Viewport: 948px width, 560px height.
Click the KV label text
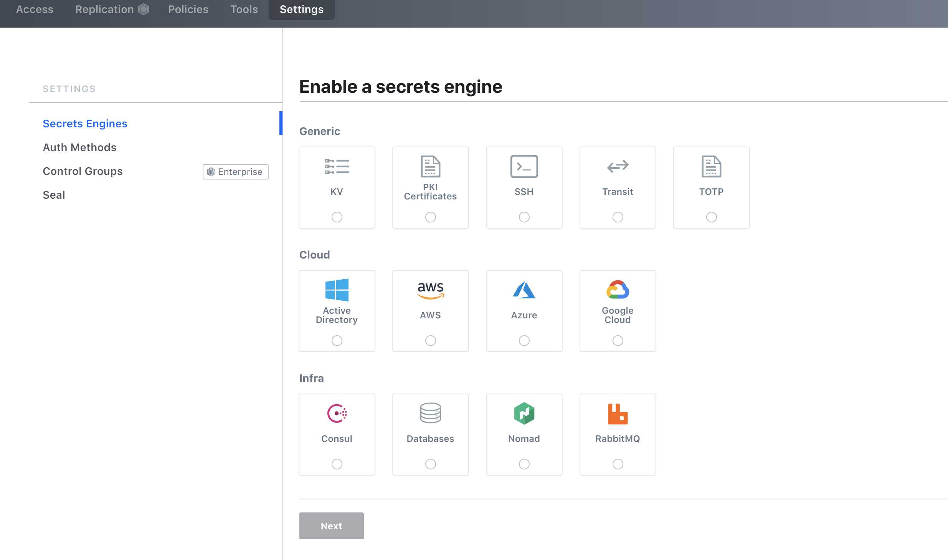tap(337, 192)
